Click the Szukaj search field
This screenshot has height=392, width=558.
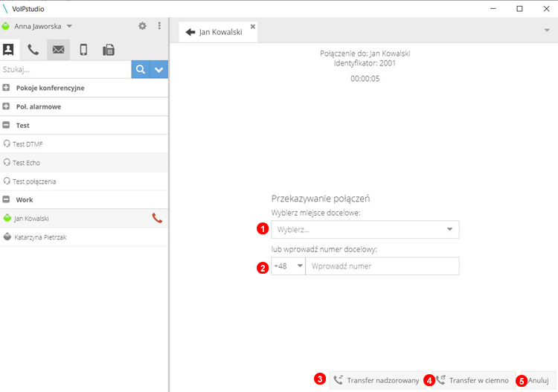[x=65, y=69]
